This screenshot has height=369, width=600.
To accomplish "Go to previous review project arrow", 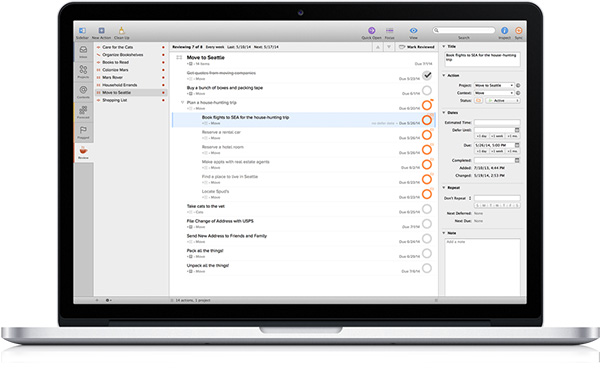I will (378, 47).
